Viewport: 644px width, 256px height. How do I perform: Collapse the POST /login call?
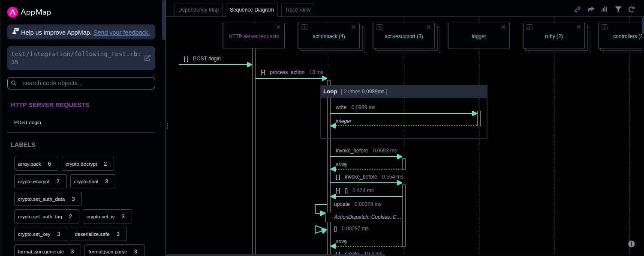pyautogui.click(x=186, y=59)
